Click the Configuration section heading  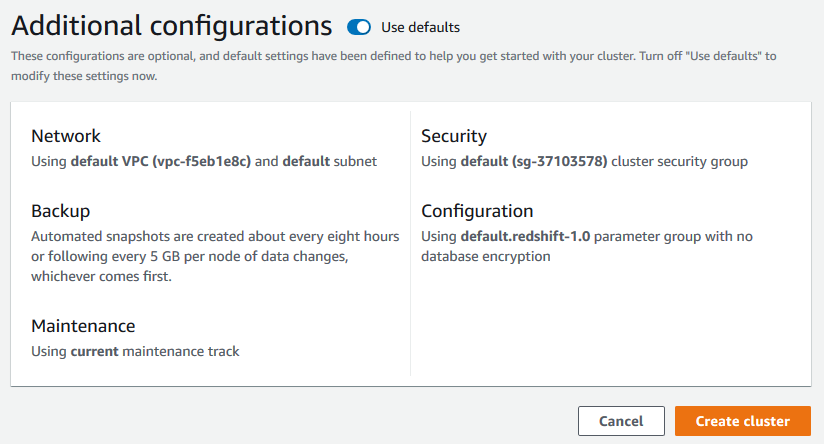point(477,211)
